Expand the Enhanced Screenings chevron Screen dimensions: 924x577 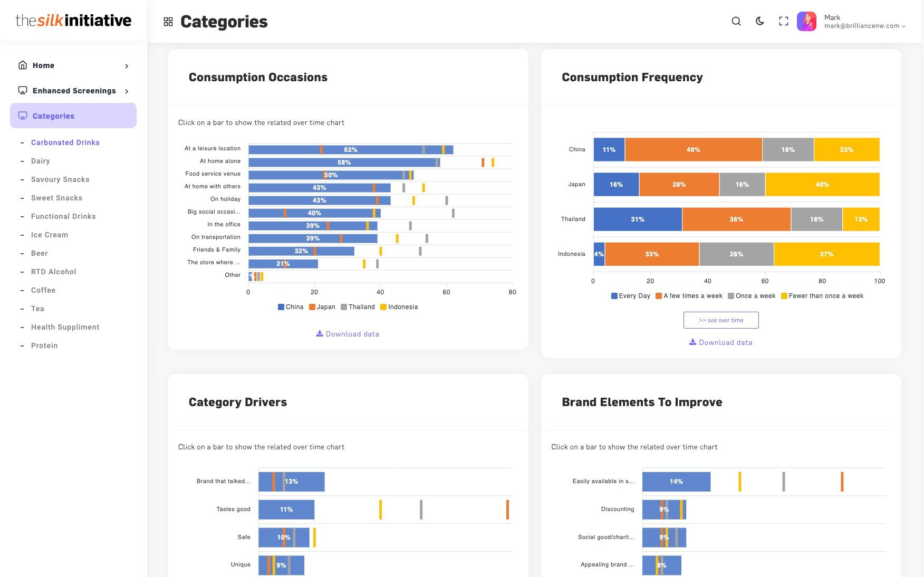(127, 91)
